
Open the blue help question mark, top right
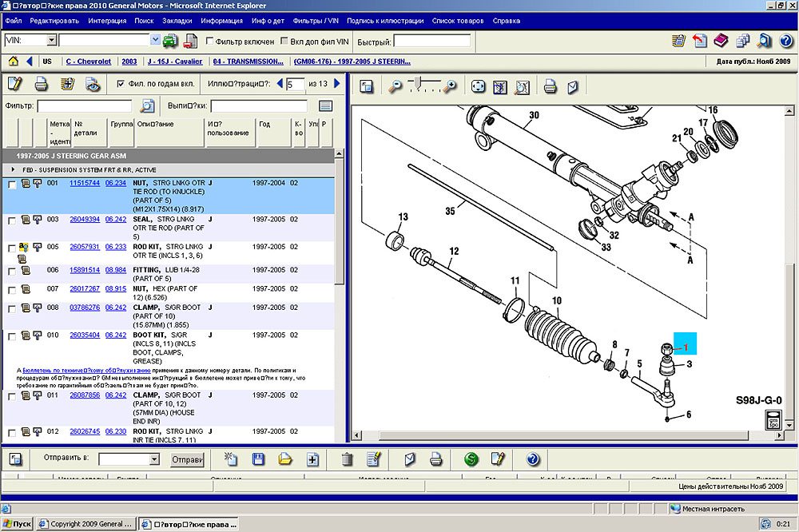click(785, 41)
